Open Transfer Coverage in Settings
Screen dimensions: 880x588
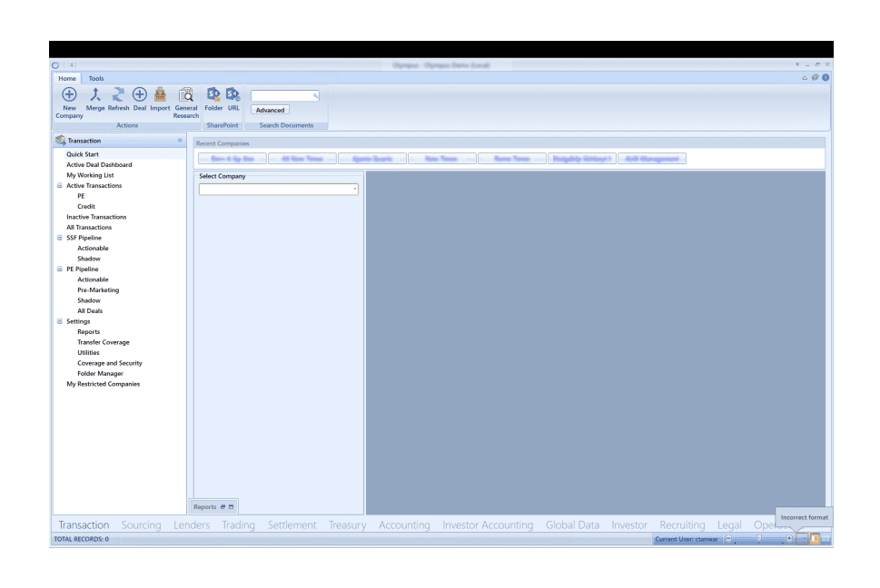(104, 342)
